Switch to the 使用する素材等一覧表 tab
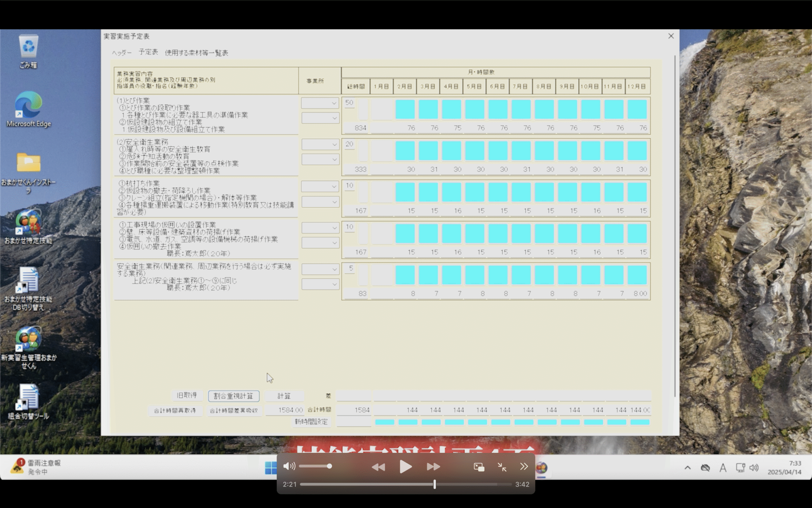Image resolution: width=812 pixels, height=508 pixels. (x=196, y=53)
